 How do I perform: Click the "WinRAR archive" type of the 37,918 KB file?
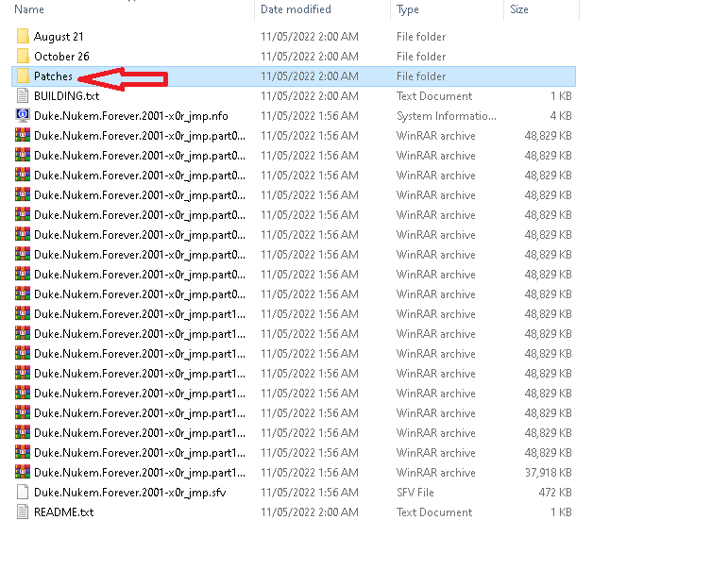(x=435, y=473)
